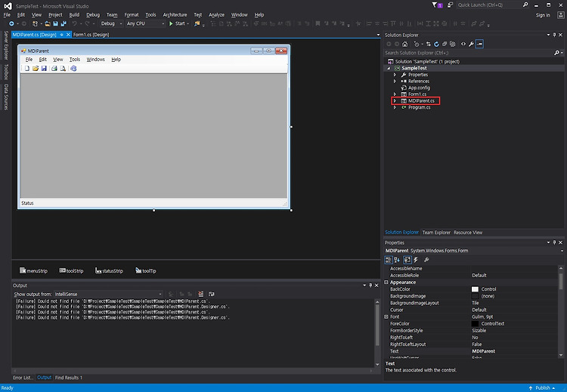Click Home icon in Solution Explorer toolbar
The width and height of the screenshot is (567, 392).
[404, 44]
